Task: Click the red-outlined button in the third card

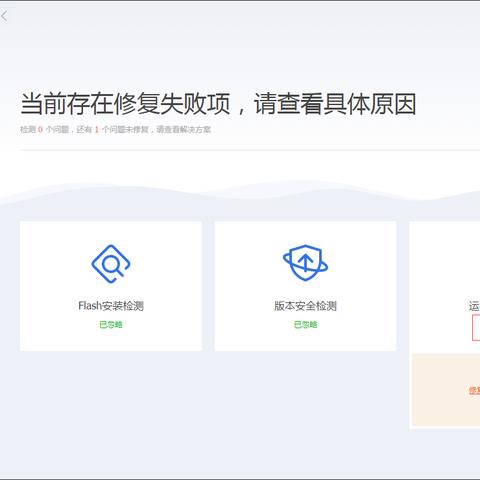Action: pos(476,328)
